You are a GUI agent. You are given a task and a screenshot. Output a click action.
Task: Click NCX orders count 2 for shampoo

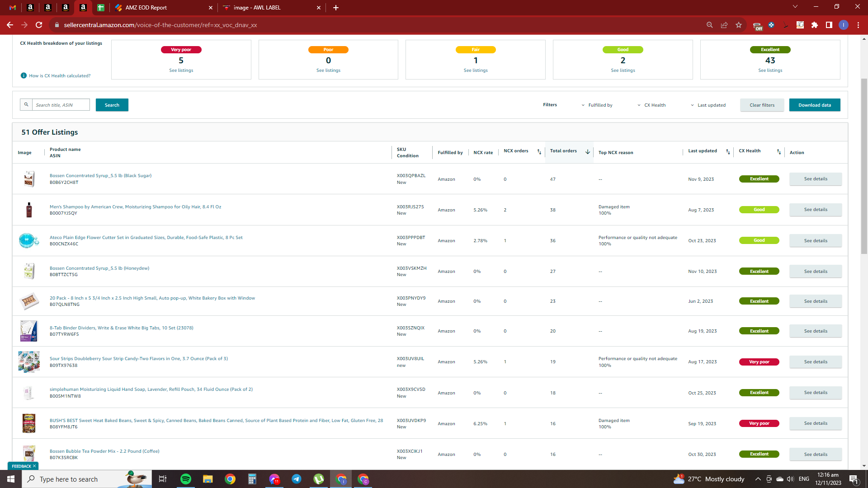point(505,210)
